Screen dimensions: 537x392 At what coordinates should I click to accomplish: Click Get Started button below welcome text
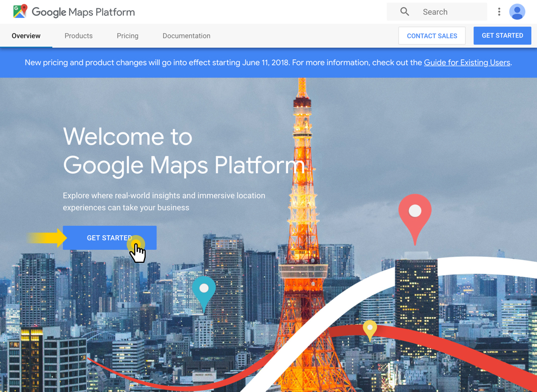[x=110, y=238]
